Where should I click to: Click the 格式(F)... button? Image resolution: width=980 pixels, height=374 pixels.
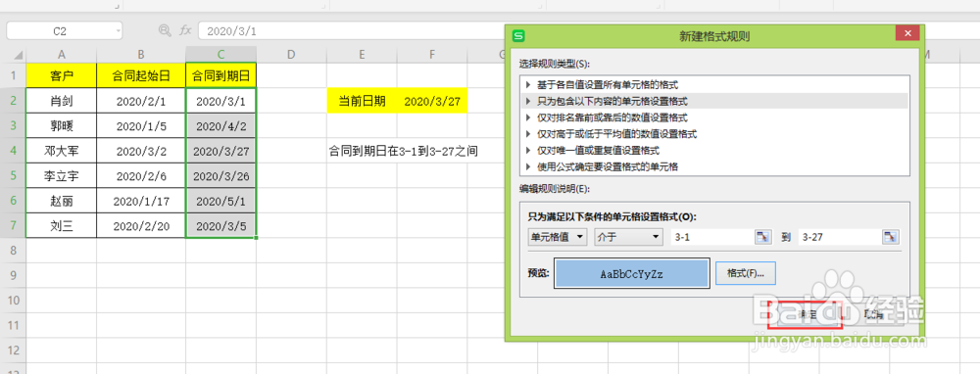click(x=746, y=273)
